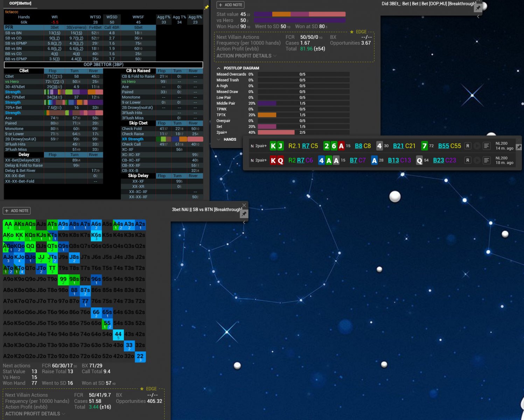Click the yellow pin on the OOP[3Bettor] panel
This screenshot has height=420, width=524.
207,7
